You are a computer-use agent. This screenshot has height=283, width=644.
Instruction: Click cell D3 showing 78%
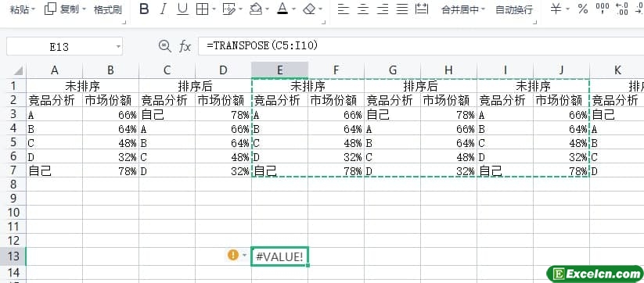point(223,114)
